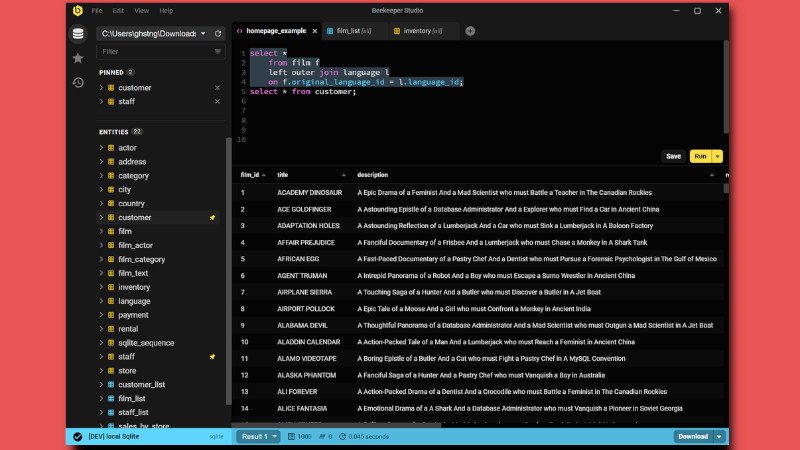The width and height of the screenshot is (800, 450).
Task: Click the Beekeeper Studio logo icon
Action: tap(78, 10)
